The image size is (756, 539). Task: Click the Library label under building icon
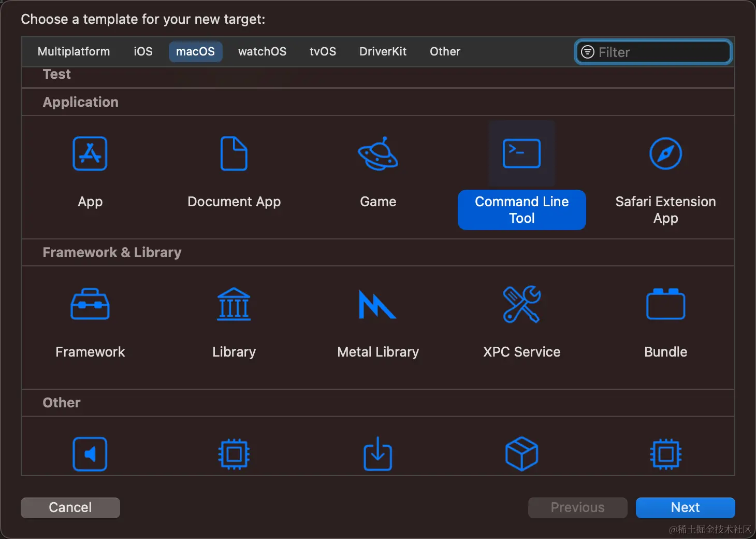click(x=234, y=352)
